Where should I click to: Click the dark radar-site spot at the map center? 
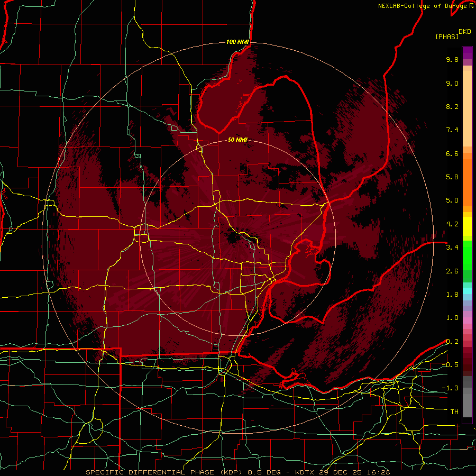[233, 236]
